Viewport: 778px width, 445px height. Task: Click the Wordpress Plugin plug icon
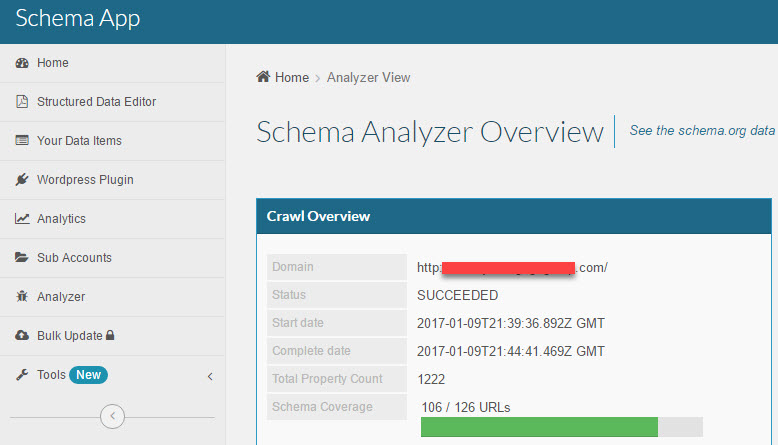click(x=22, y=180)
